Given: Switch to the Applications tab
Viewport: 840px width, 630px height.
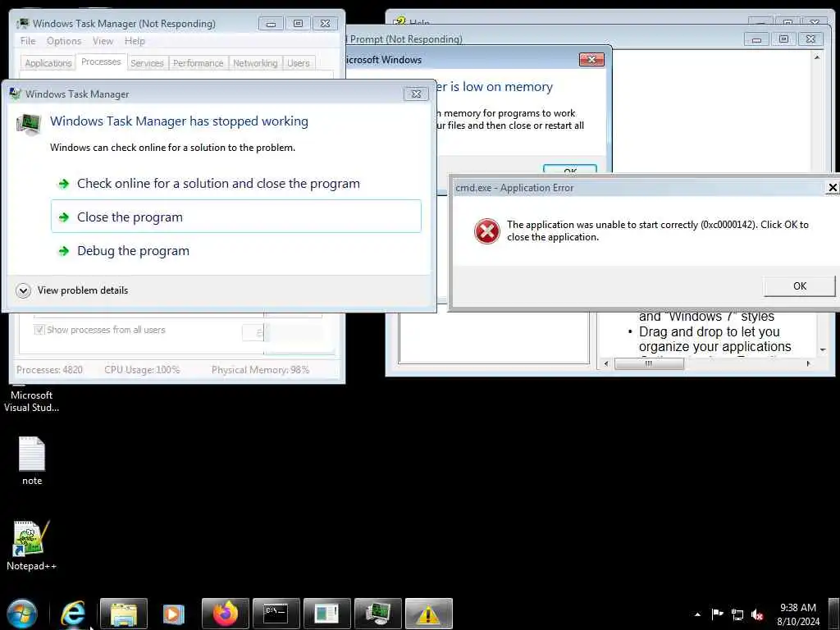Looking at the screenshot, I should (x=48, y=63).
